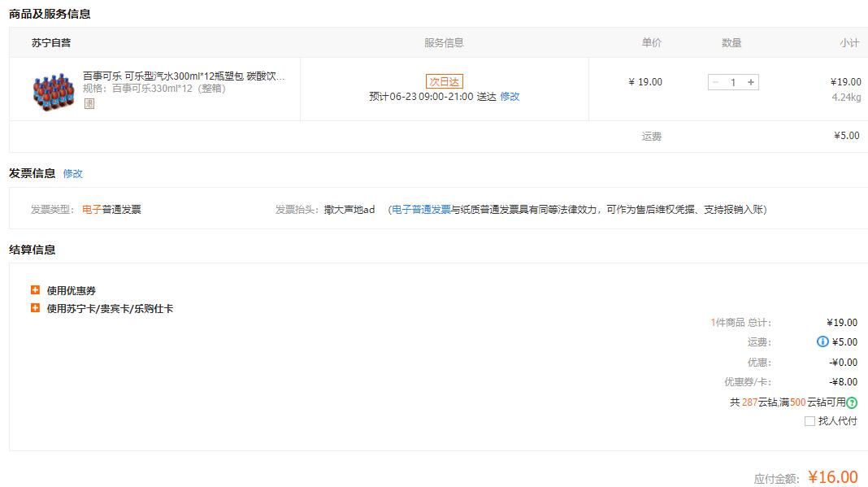The height and width of the screenshot is (487, 868).
Task: Expand 使用优惠券 plus icon
Action: (x=36, y=289)
